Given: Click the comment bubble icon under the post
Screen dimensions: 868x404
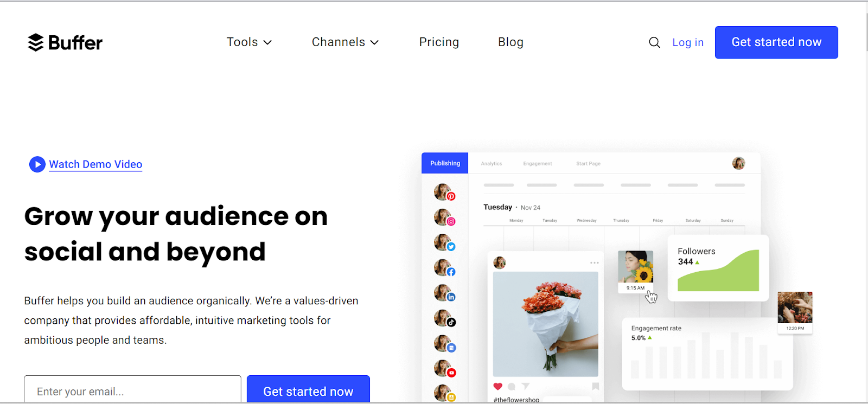Looking at the screenshot, I should tap(512, 387).
